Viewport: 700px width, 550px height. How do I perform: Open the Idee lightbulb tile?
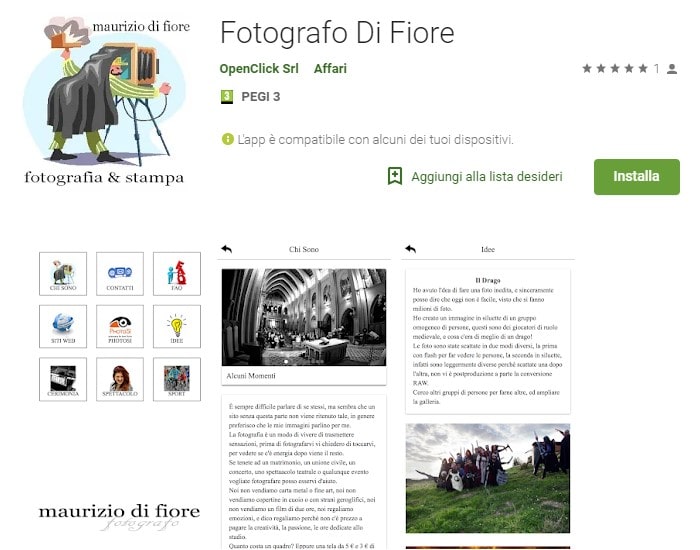point(177,326)
